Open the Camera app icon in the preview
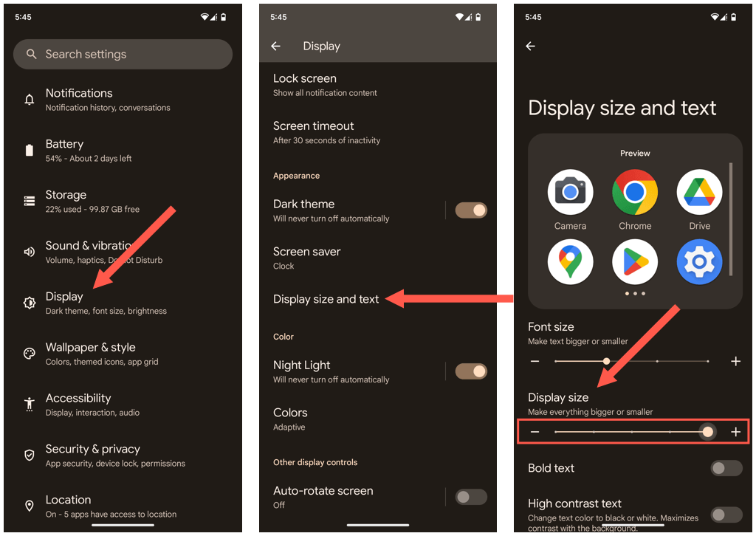Viewport: 756px width, 536px height. pos(570,190)
